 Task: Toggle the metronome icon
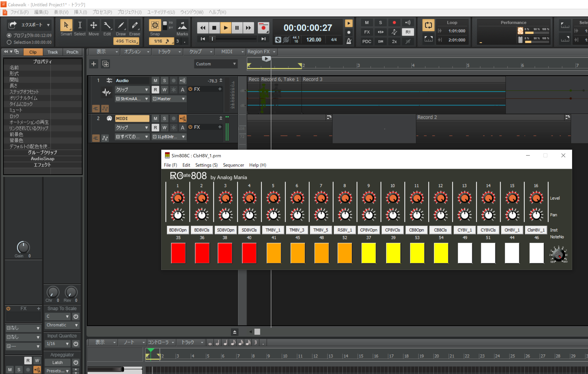pos(349,41)
